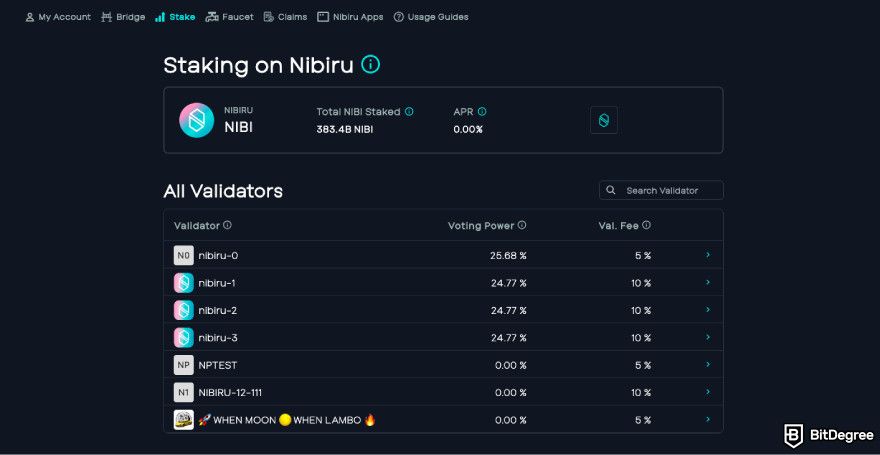Open the My Account menu item
880x455 pixels.
click(58, 17)
